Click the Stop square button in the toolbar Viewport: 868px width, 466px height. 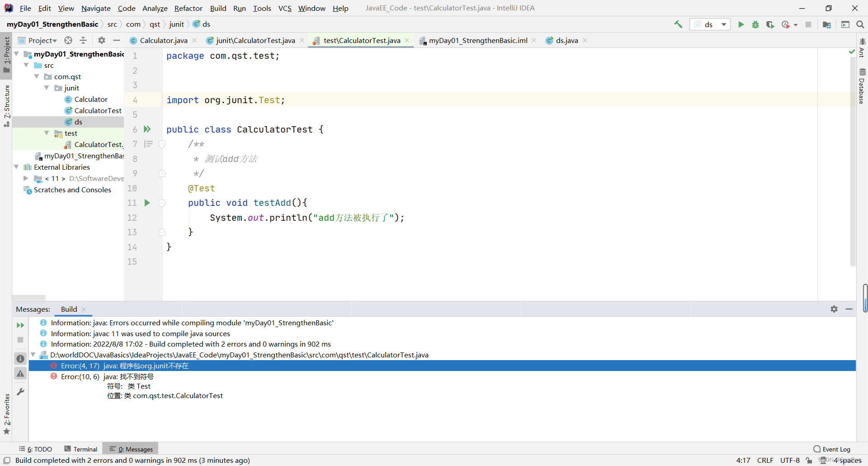tap(808, 24)
